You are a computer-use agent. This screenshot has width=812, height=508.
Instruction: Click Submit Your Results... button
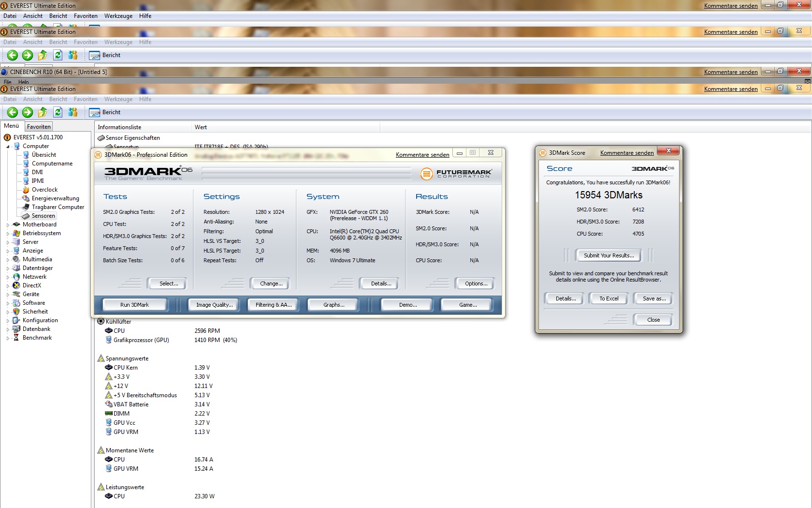[x=609, y=255]
